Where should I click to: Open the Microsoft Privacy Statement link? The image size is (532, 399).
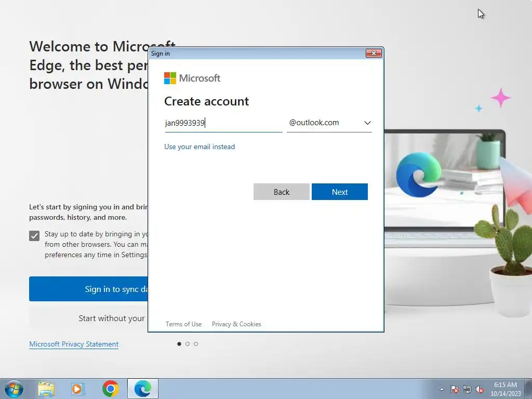[x=74, y=344]
